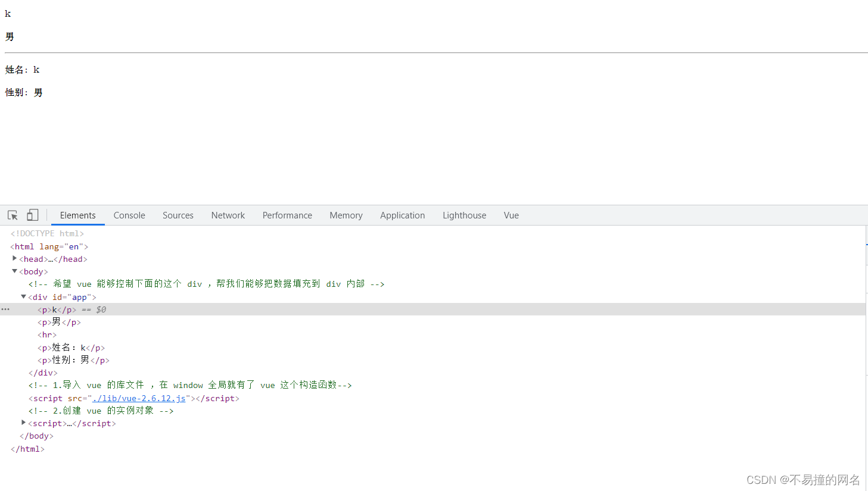Collapse the body element node
This screenshot has height=491, width=868.
point(15,271)
